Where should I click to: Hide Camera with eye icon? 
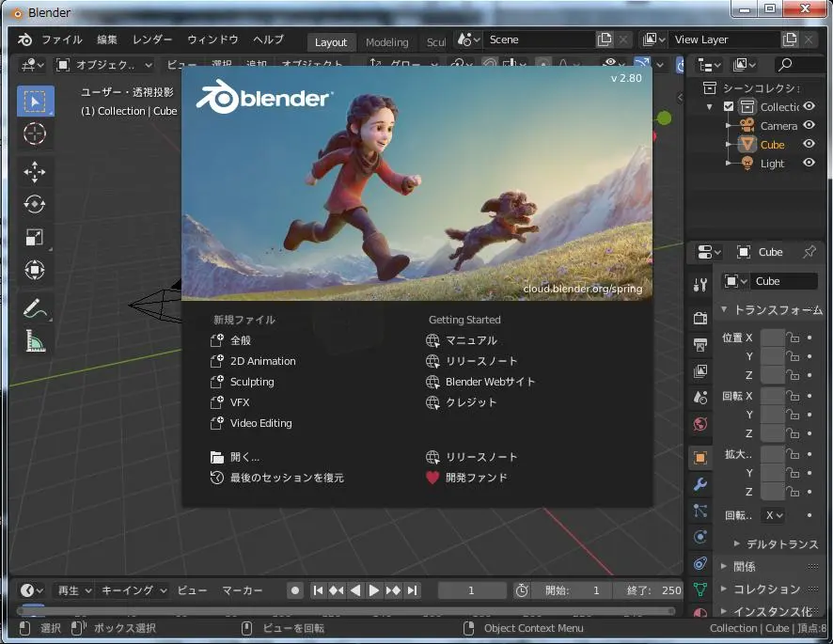(809, 125)
